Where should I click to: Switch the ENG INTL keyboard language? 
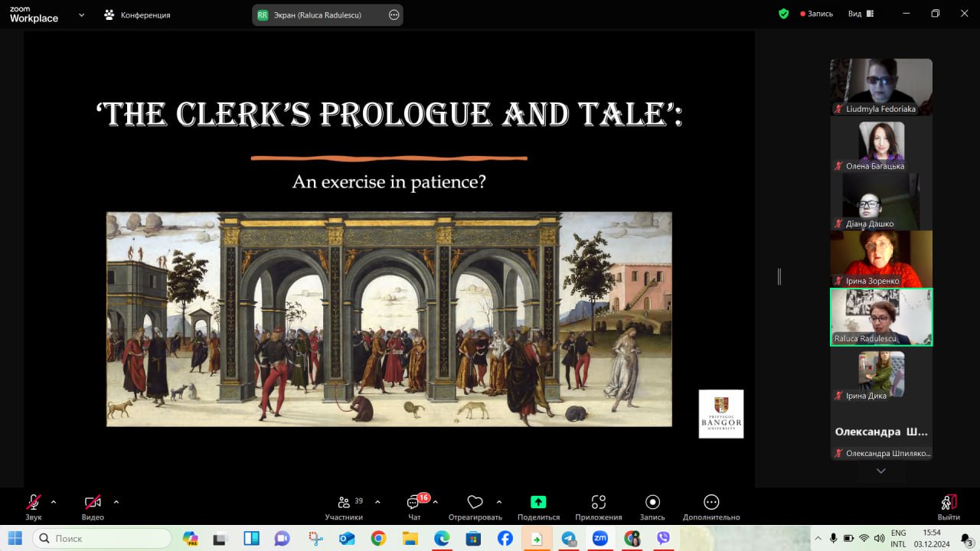click(898, 539)
